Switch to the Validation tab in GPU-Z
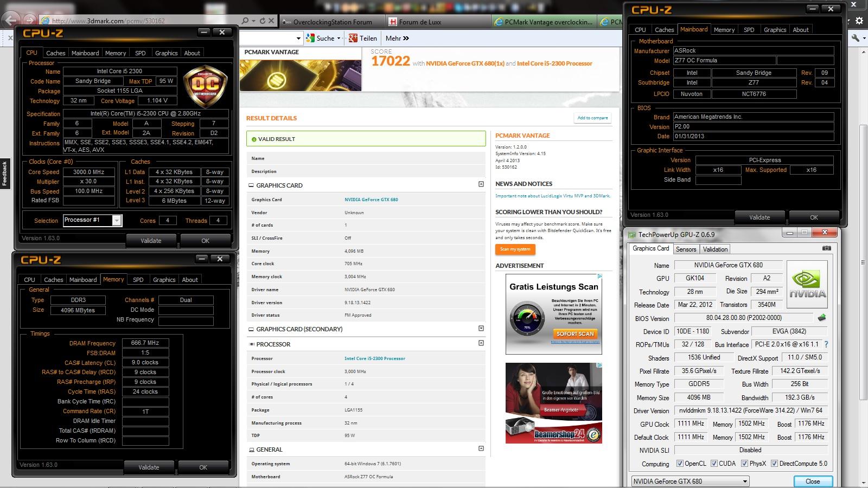Viewport: 868px width, 488px height. pos(715,249)
